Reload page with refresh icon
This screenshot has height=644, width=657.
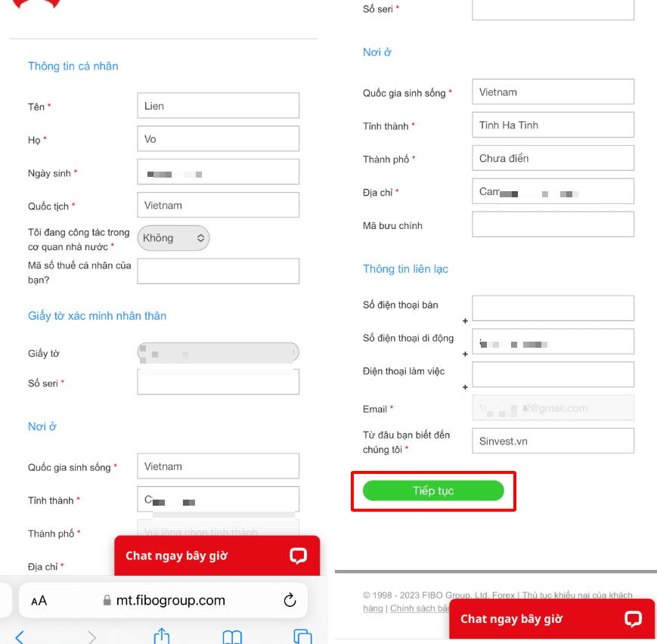290,600
